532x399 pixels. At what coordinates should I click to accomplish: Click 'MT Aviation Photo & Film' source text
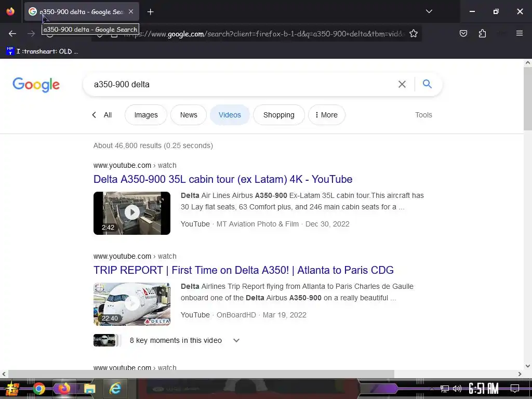pyautogui.click(x=258, y=224)
